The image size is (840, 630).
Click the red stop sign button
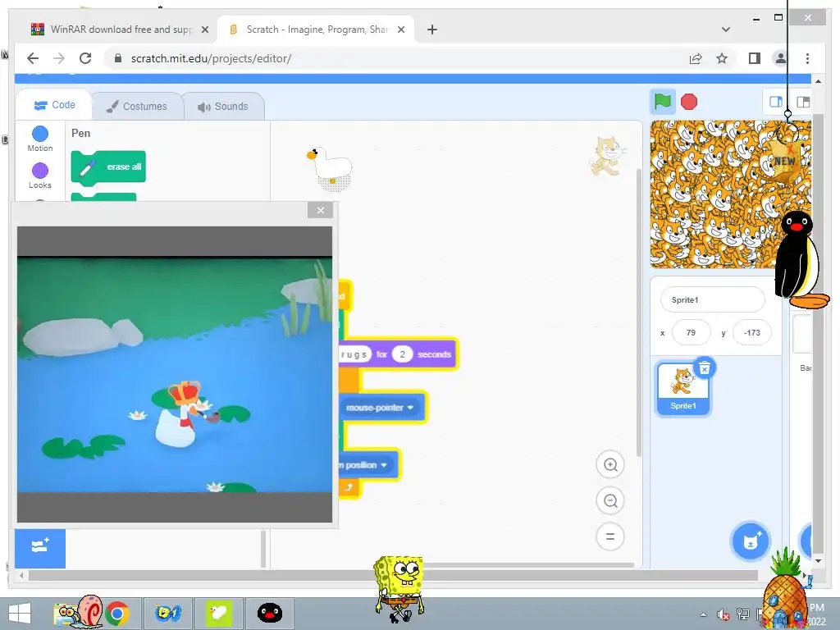pyautogui.click(x=689, y=101)
